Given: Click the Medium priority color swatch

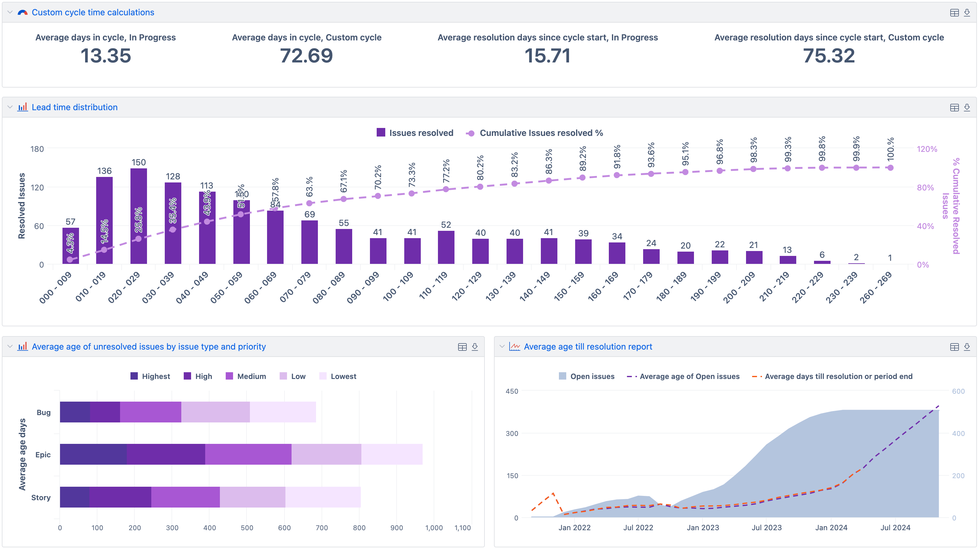Looking at the screenshot, I should click(230, 376).
